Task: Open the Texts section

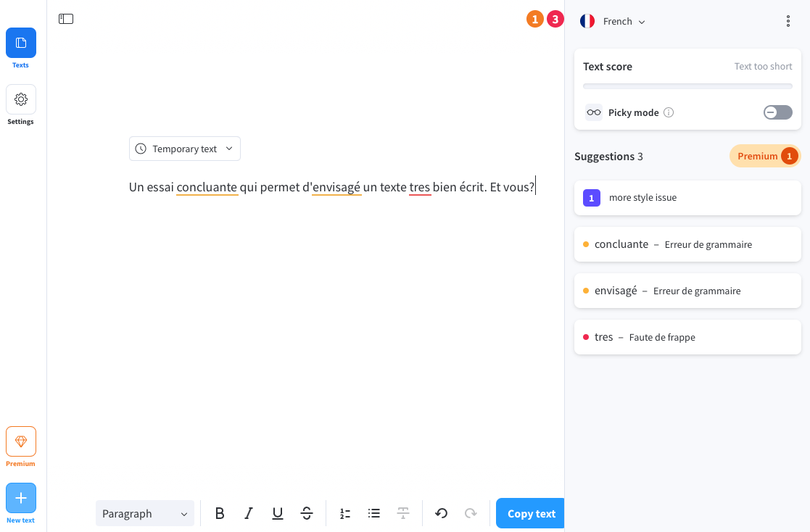Action: (21, 43)
